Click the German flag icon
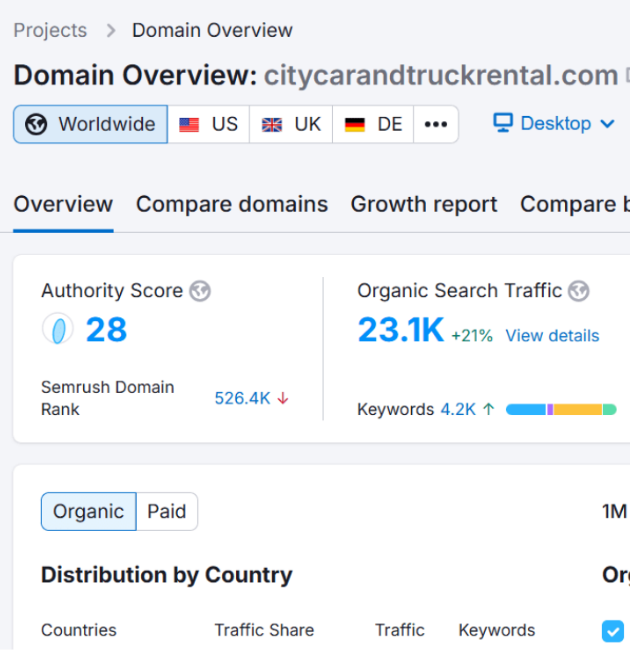The width and height of the screenshot is (630, 650). tap(355, 124)
